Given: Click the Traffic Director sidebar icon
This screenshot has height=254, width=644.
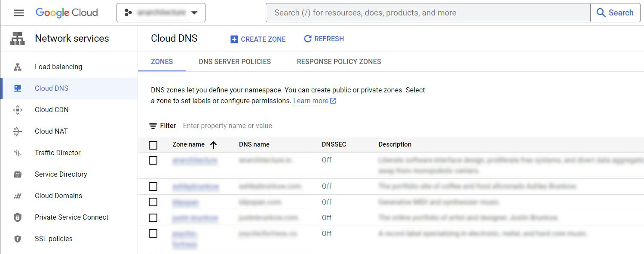Looking at the screenshot, I should click(x=18, y=153).
